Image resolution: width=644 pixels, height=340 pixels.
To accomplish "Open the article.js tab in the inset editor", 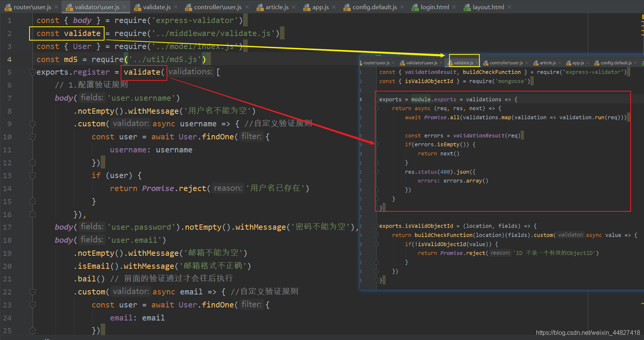I will (x=548, y=63).
